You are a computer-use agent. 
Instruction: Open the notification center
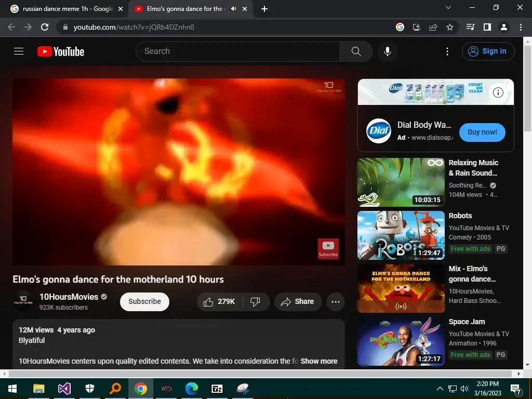516,389
